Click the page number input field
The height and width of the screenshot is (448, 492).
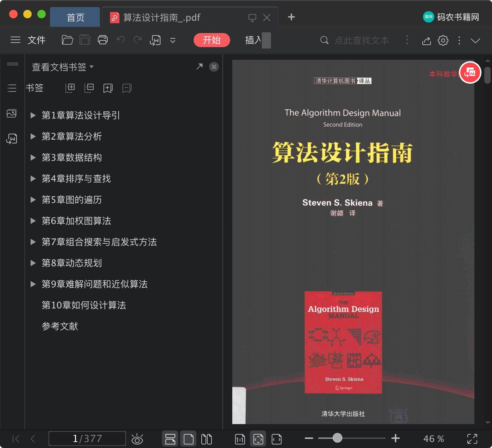coord(87,439)
